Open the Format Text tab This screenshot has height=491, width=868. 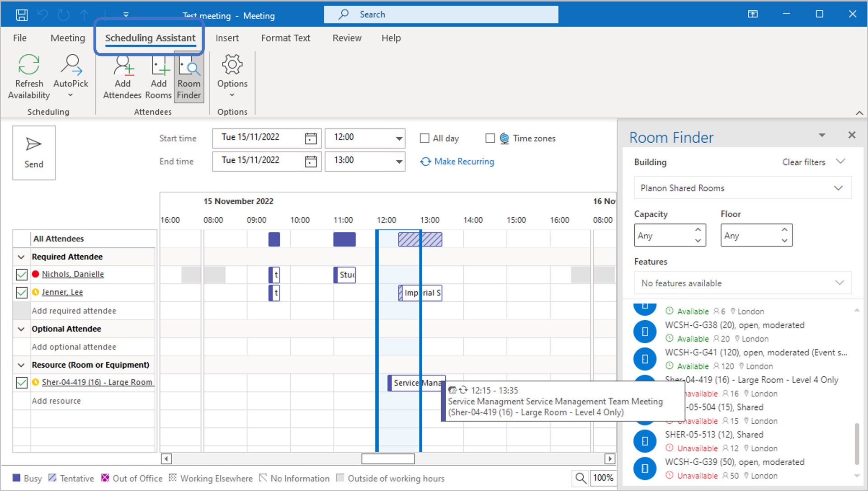tap(285, 38)
